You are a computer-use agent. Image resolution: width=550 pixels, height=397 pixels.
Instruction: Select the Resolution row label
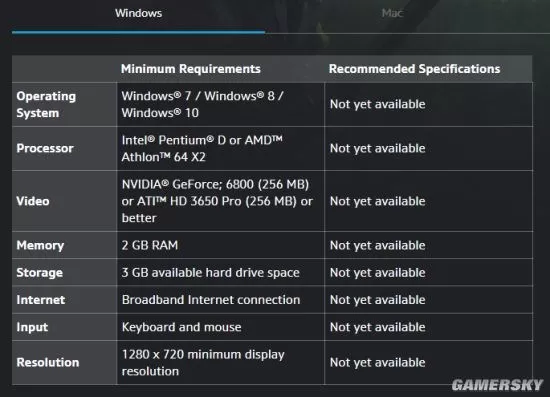point(48,362)
